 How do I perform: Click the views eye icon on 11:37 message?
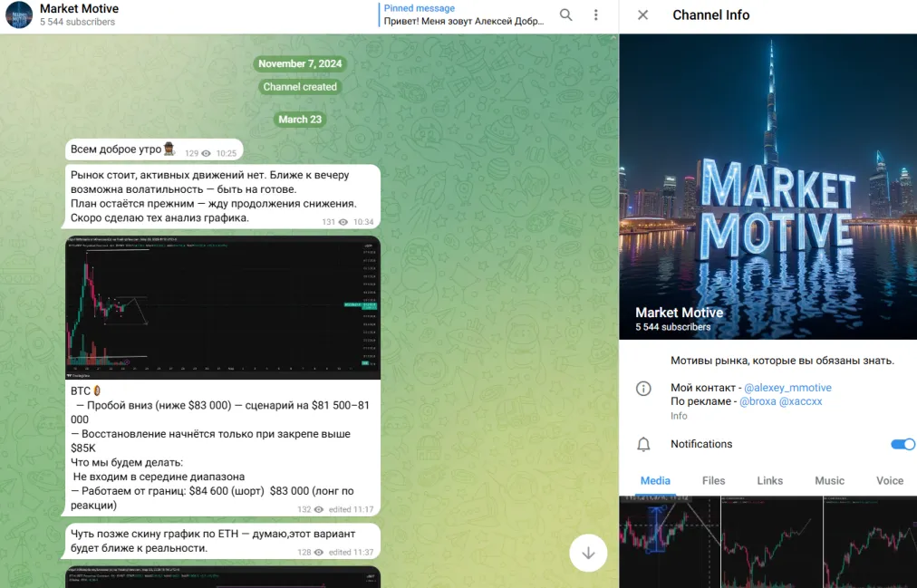point(319,553)
